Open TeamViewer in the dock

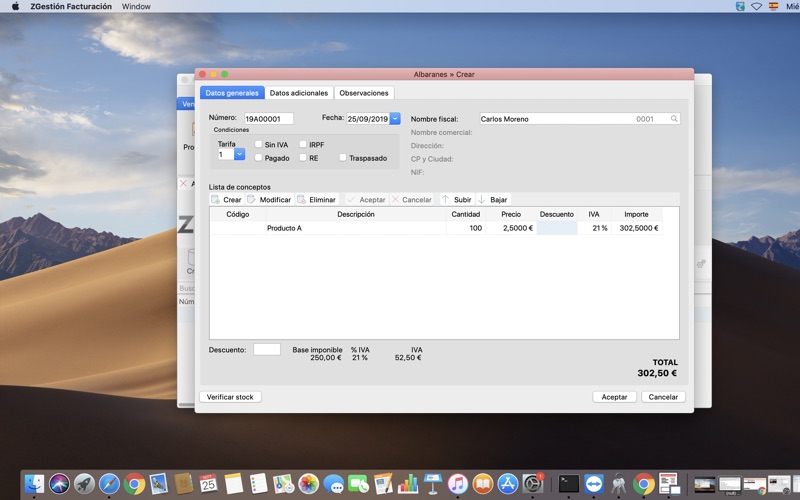click(x=594, y=484)
